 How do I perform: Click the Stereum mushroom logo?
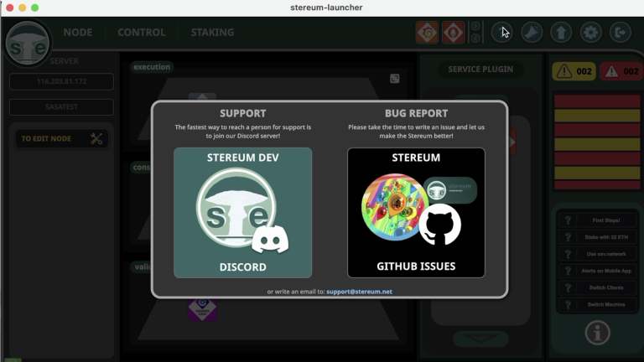click(28, 44)
